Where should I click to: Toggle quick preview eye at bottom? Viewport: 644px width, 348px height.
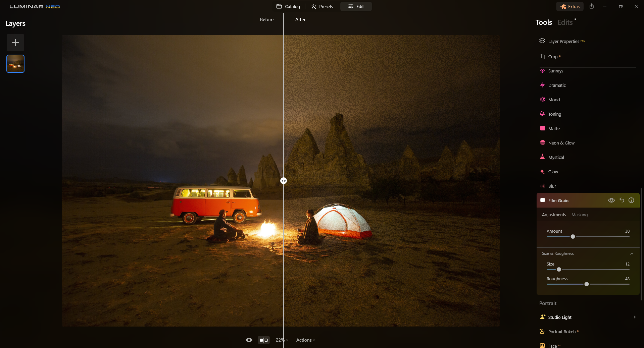pyautogui.click(x=249, y=340)
